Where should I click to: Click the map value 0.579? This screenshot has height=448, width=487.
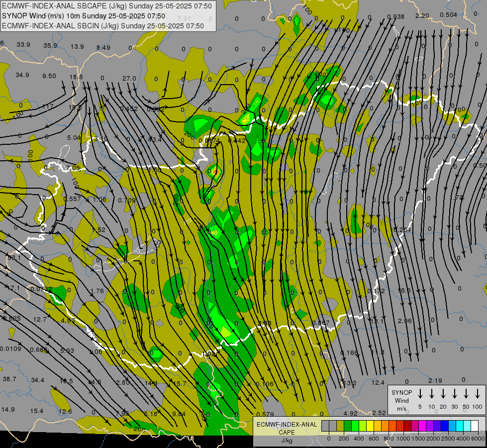click(265, 415)
